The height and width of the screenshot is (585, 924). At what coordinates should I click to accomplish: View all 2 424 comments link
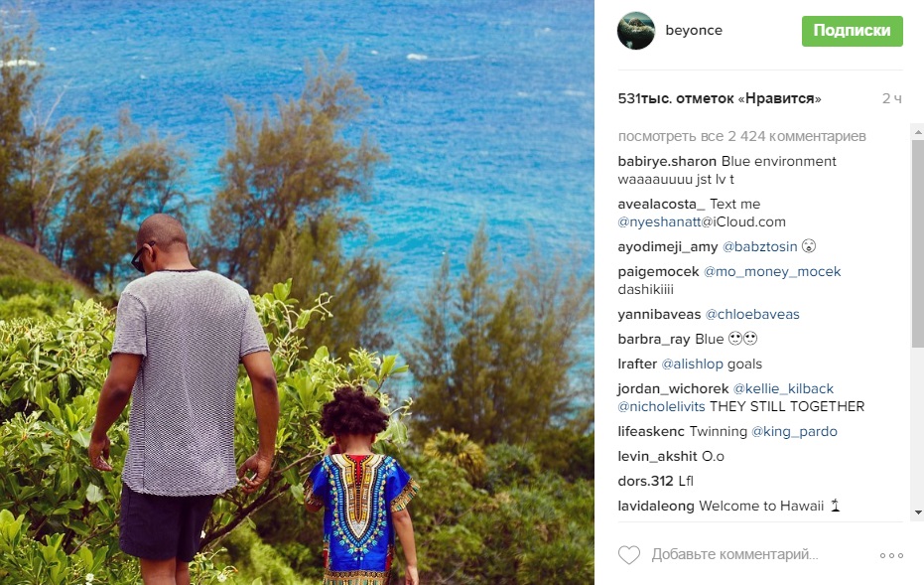click(x=742, y=136)
